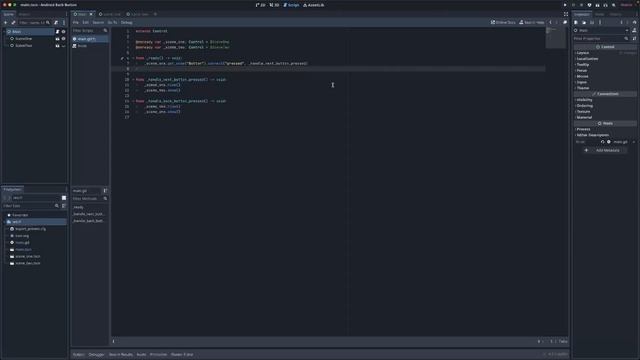
Task: Load an existing resource in Inspector
Action: (584, 22)
